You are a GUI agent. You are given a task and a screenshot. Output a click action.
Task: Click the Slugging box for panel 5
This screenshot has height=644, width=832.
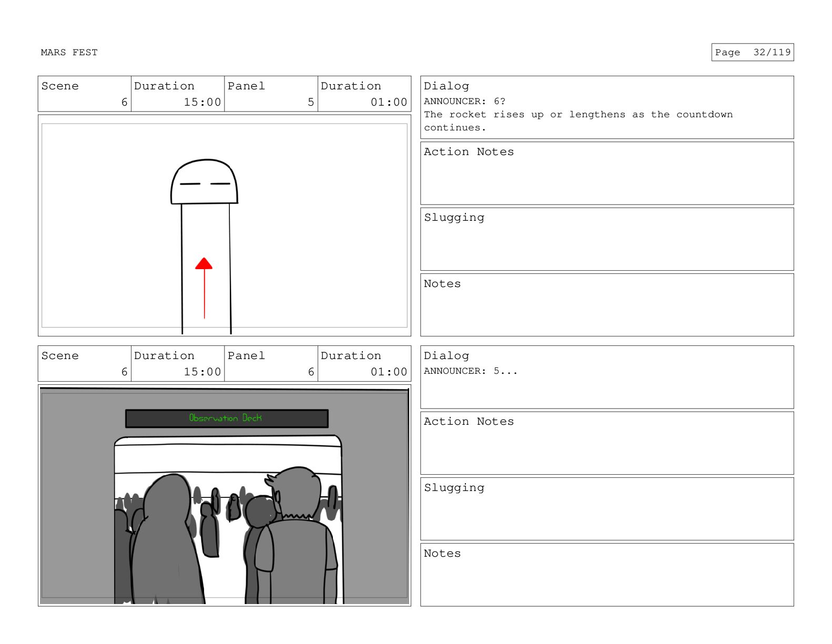coord(607,239)
